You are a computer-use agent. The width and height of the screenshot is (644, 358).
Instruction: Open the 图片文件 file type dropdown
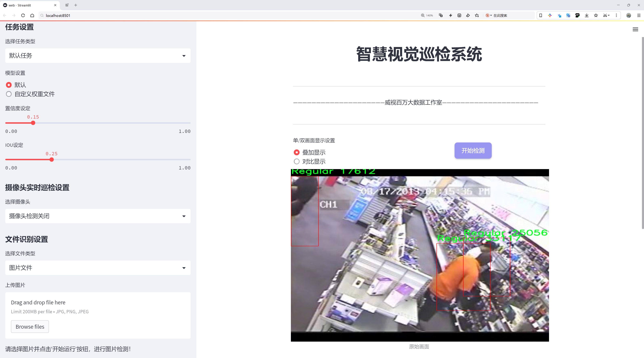click(98, 268)
